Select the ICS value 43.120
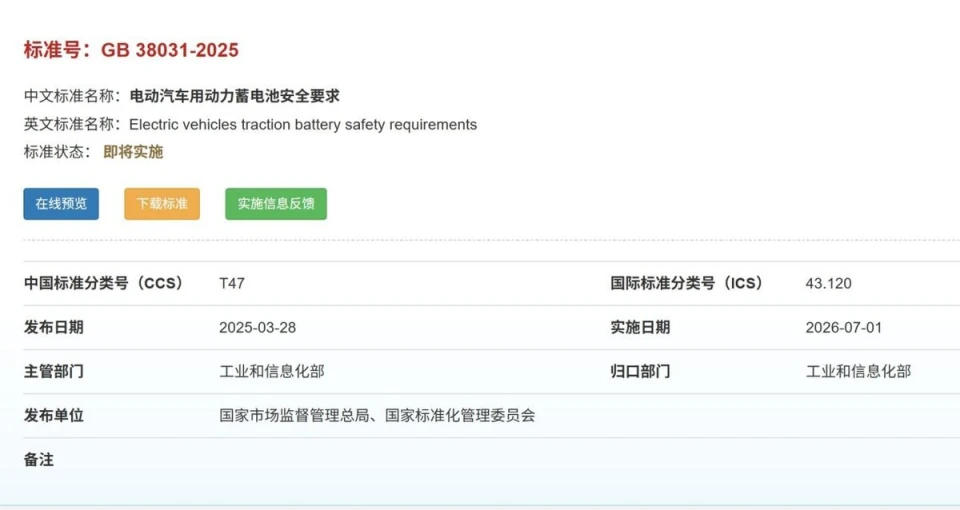 828,283
